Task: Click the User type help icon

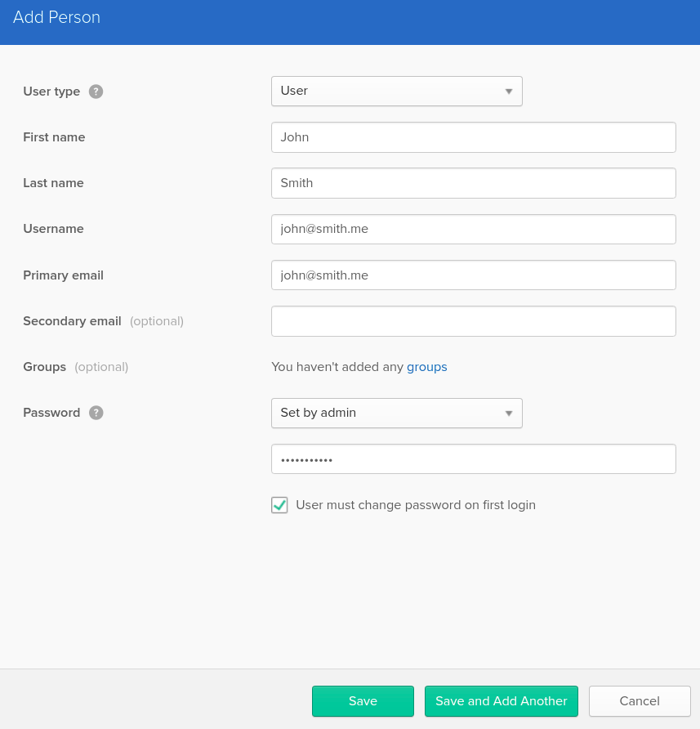Action: [96, 92]
